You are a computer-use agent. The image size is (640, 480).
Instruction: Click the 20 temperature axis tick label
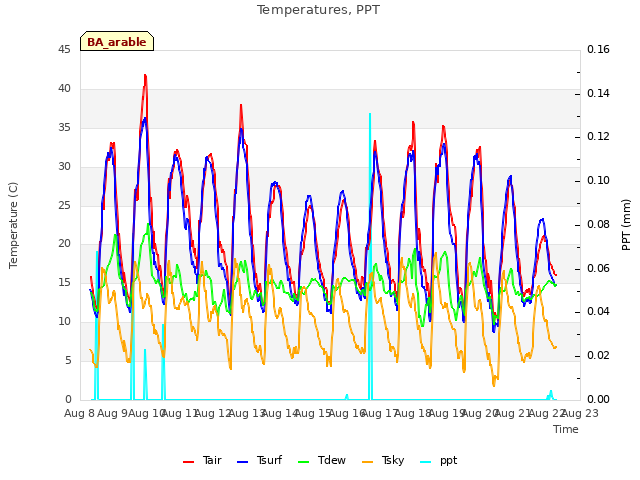point(64,244)
